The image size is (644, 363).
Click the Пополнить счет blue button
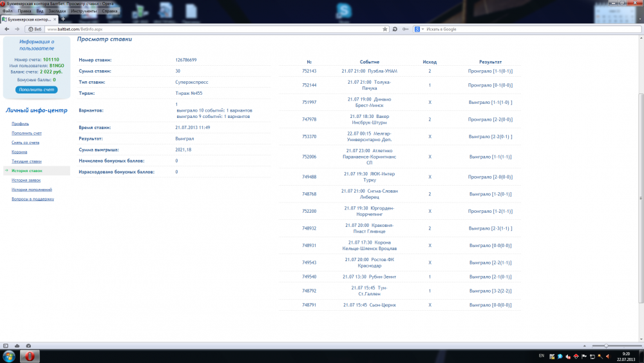[x=37, y=90]
